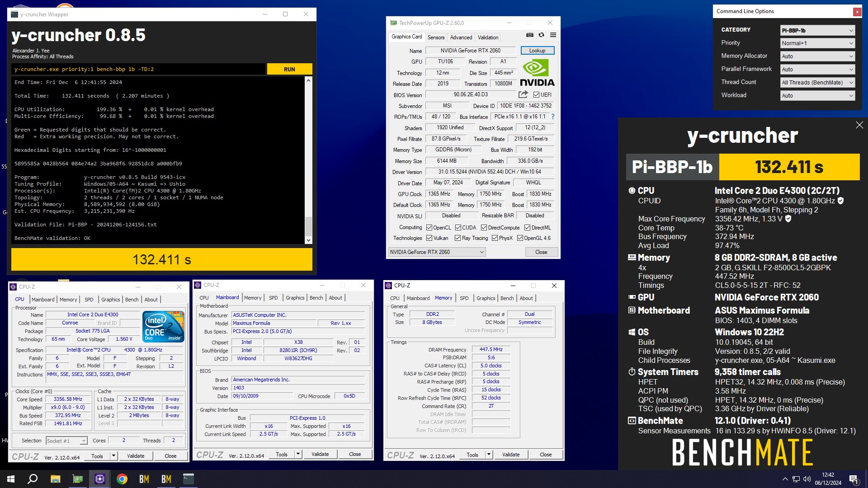The image size is (868, 488).
Task: Toggle the DirectML checkbox
Action: 527,228
